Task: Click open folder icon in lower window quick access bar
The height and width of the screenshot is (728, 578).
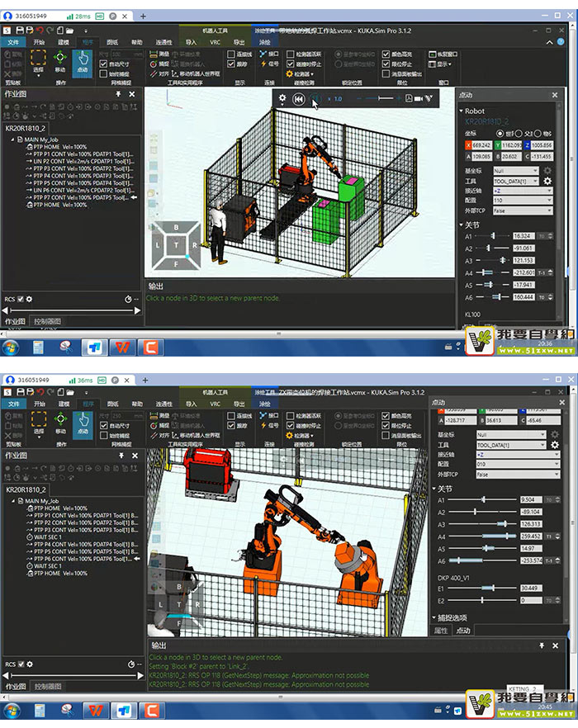Action: point(70,392)
